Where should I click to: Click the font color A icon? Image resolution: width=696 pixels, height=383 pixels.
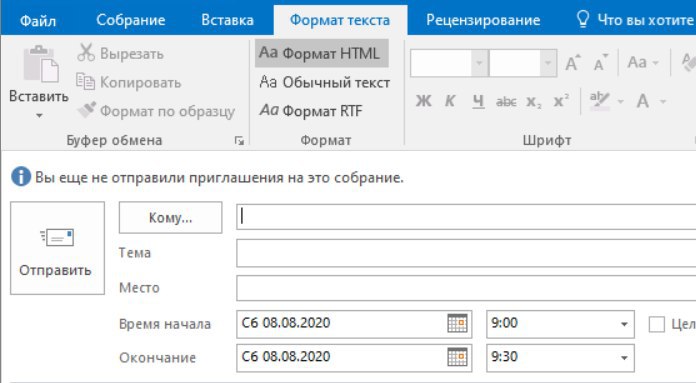(642, 101)
